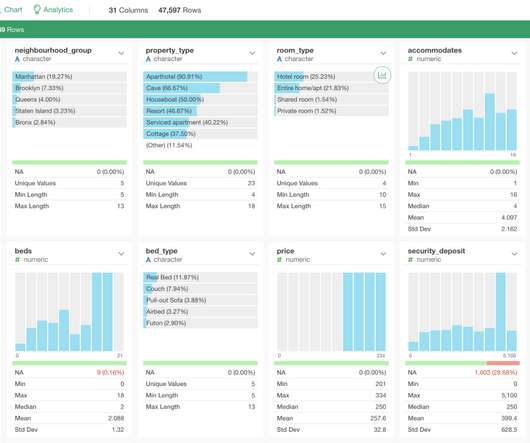The width and height of the screenshot is (530, 443).
Task: Select the Shared room (1.54%) bar
Action: pyautogui.click(x=331, y=99)
